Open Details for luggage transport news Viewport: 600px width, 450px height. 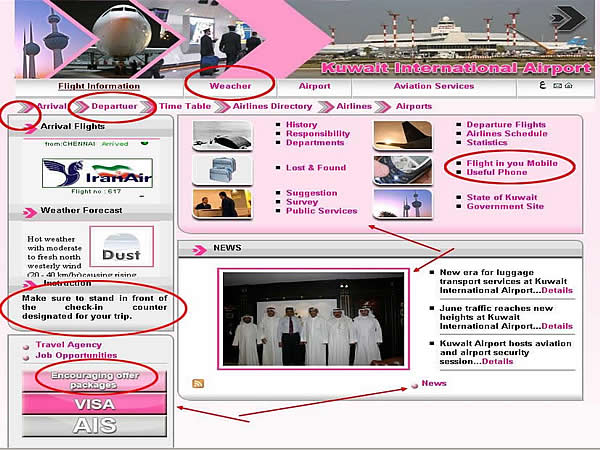pyautogui.click(x=557, y=290)
